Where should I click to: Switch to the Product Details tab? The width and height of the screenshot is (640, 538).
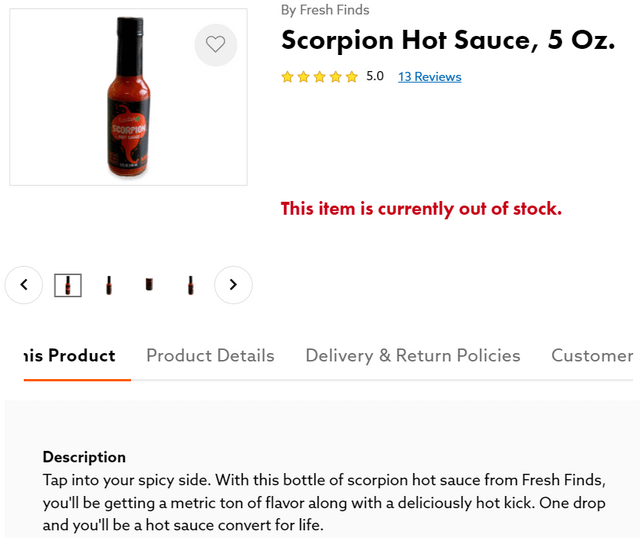[x=210, y=355]
